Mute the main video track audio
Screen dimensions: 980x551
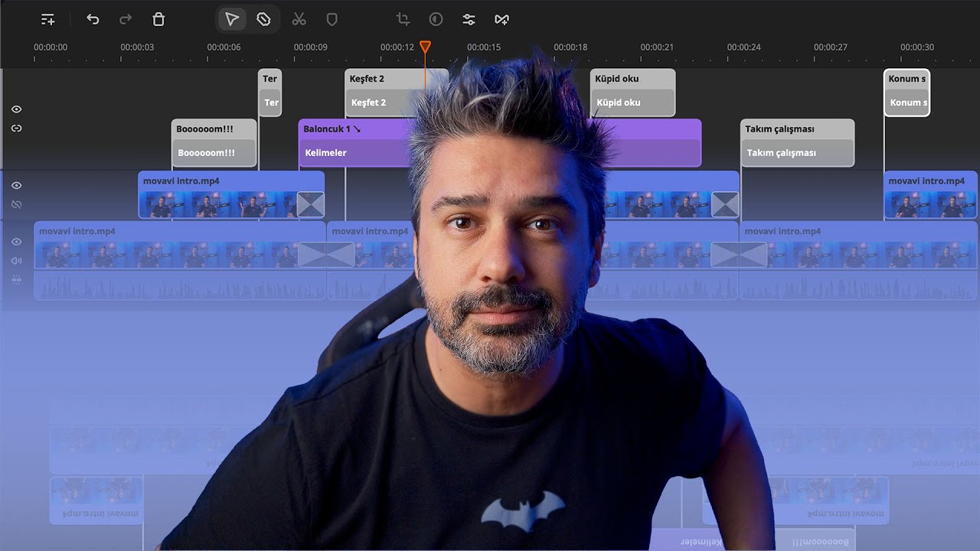click(x=17, y=261)
